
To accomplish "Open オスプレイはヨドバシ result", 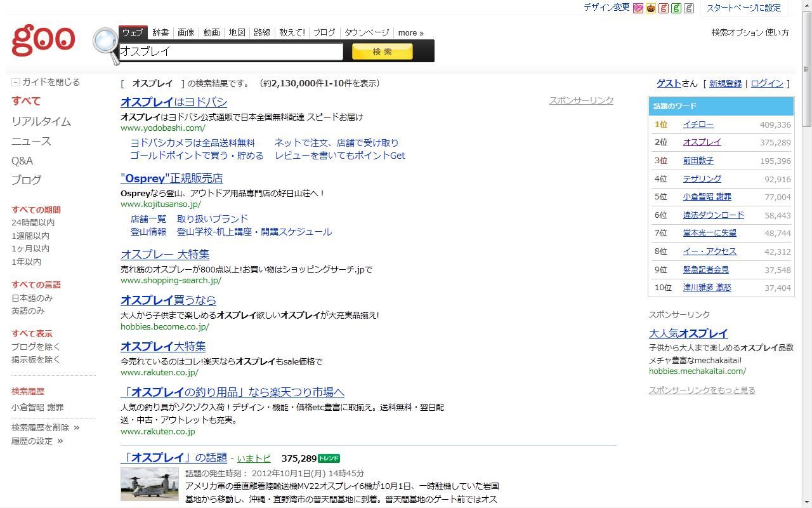I will tap(174, 102).
